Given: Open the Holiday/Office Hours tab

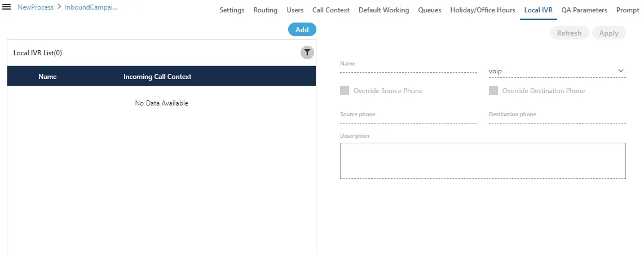Looking at the screenshot, I should point(483,10).
